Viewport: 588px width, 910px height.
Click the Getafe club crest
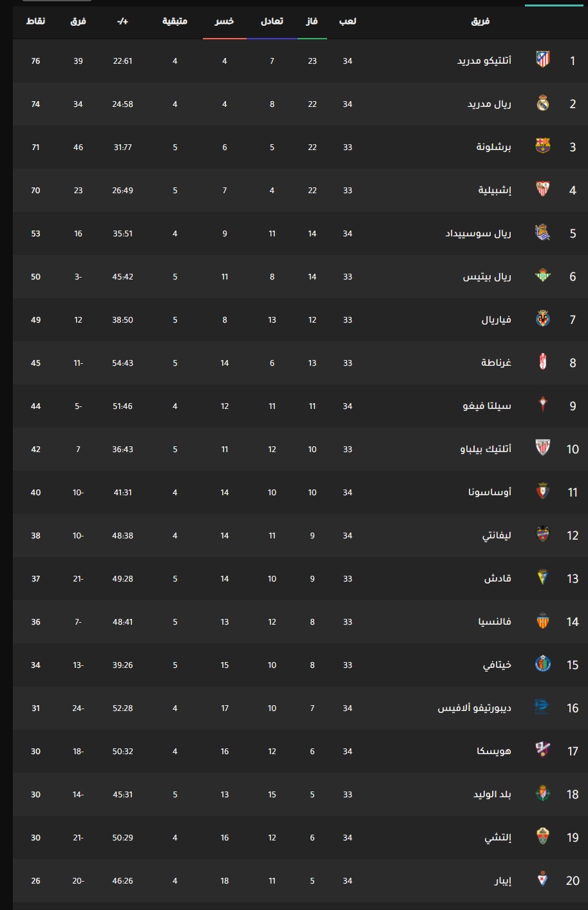(x=543, y=665)
